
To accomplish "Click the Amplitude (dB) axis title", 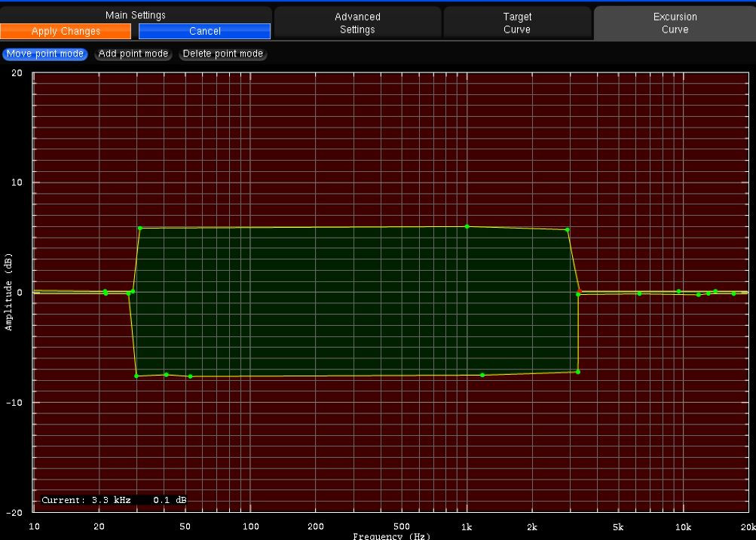I will 8,292.
